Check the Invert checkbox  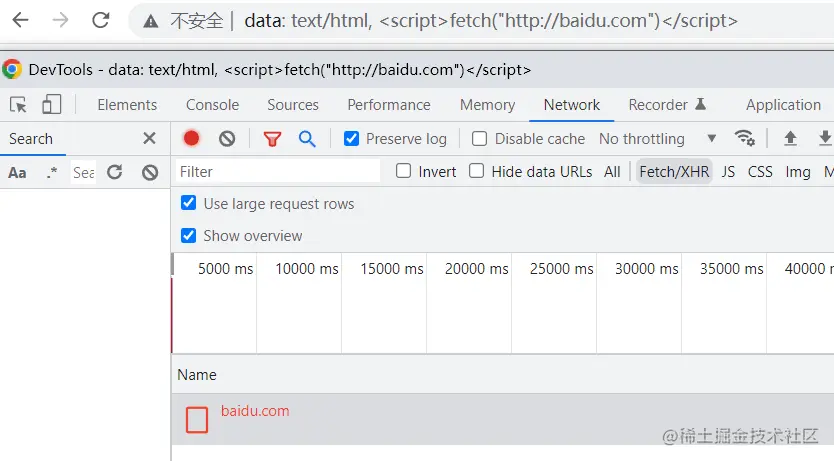[x=403, y=171]
